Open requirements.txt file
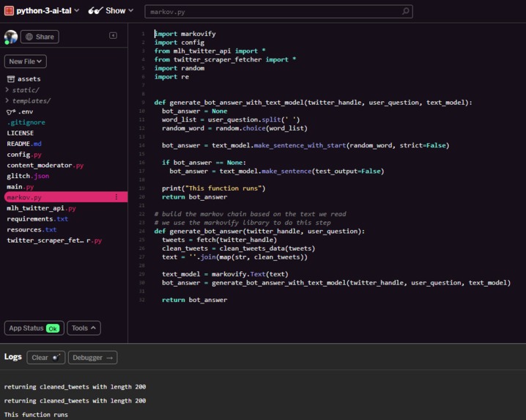The height and width of the screenshot is (420, 526). point(37,219)
